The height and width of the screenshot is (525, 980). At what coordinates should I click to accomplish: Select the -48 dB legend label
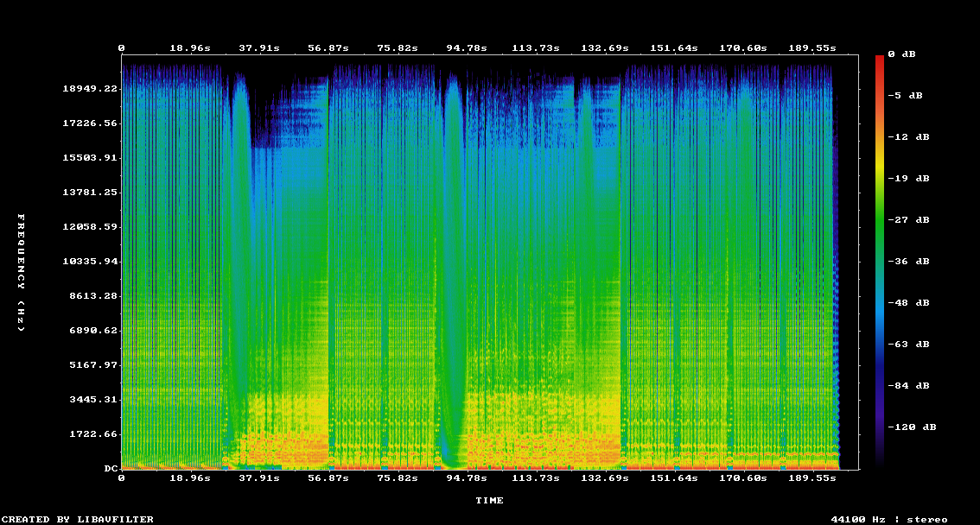tap(912, 303)
